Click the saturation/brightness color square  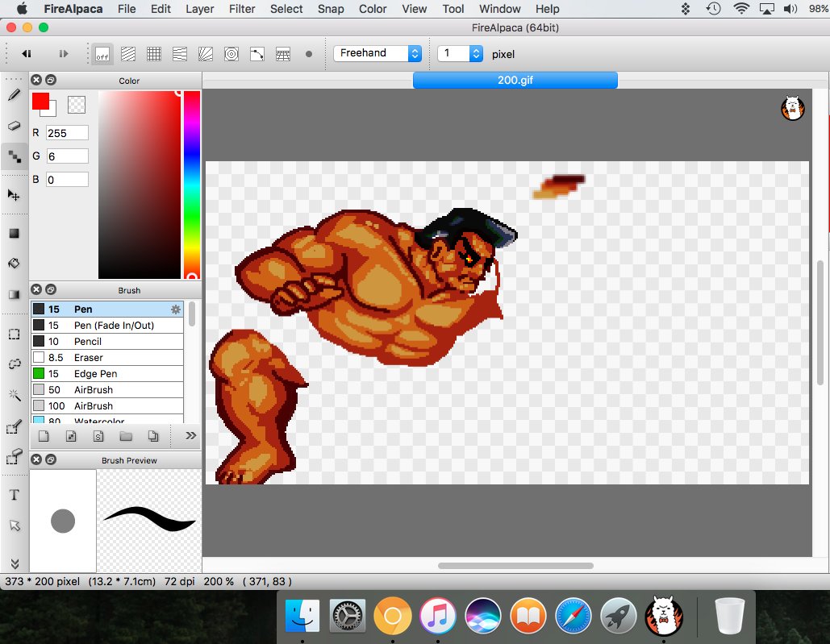[140, 185]
